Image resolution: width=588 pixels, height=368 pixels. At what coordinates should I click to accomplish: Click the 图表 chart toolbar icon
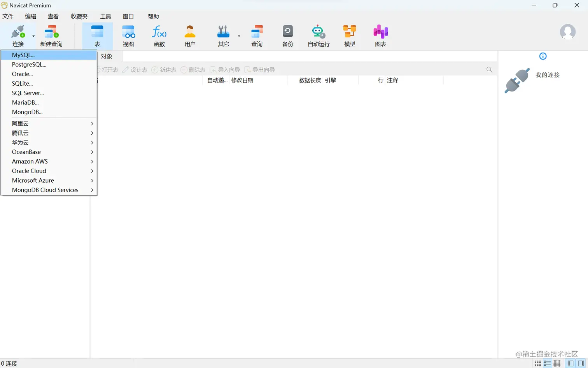pyautogui.click(x=380, y=32)
